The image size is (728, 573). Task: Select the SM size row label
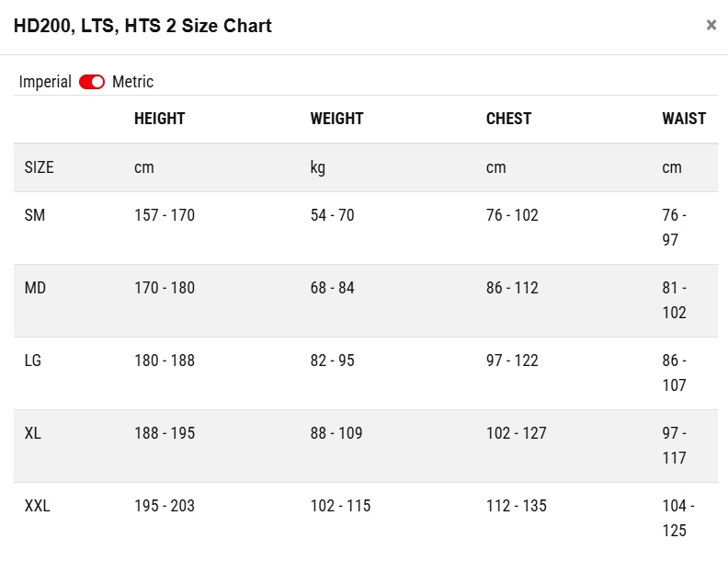pyautogui.click(x=35, y=215)
